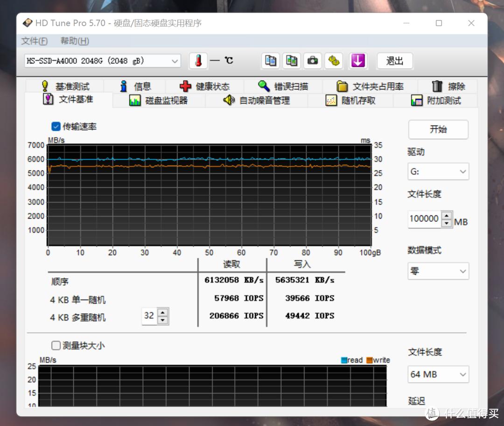Open the 帮助 menu

tap(74, 41)
